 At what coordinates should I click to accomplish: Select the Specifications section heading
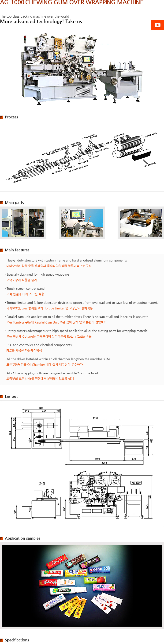tap(17, 640)
